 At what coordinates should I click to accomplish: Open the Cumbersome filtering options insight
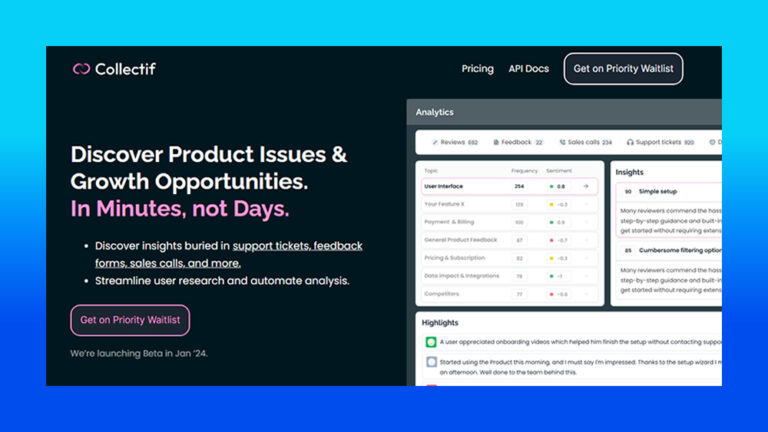(x=669, y=270)
